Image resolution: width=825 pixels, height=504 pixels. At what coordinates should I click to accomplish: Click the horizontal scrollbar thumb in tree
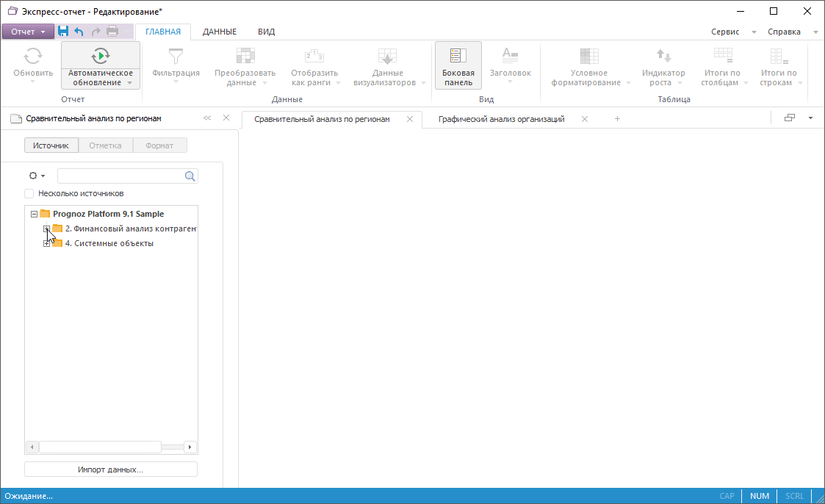click(100, 447)
